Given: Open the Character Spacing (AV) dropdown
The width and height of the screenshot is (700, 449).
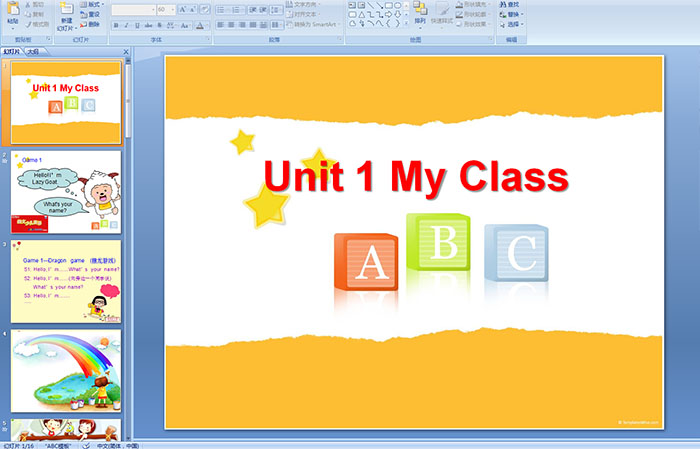Looking at the screenshot, I should click(173, 25).
